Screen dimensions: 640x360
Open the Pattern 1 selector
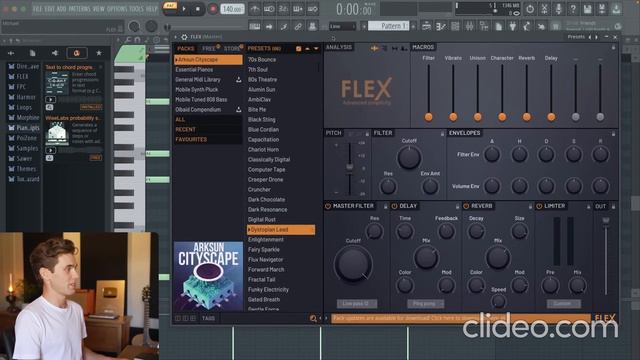click(389, 26)
